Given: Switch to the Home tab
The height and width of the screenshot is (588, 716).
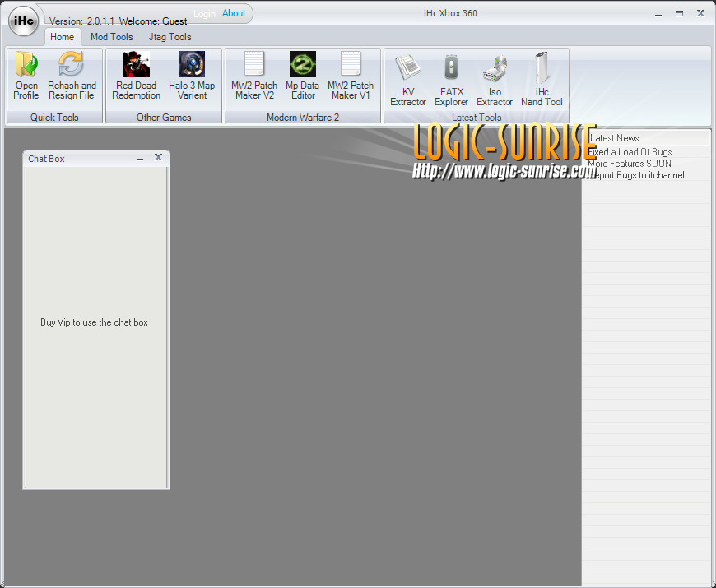Looking at the screenshot, I should [63, 37].
